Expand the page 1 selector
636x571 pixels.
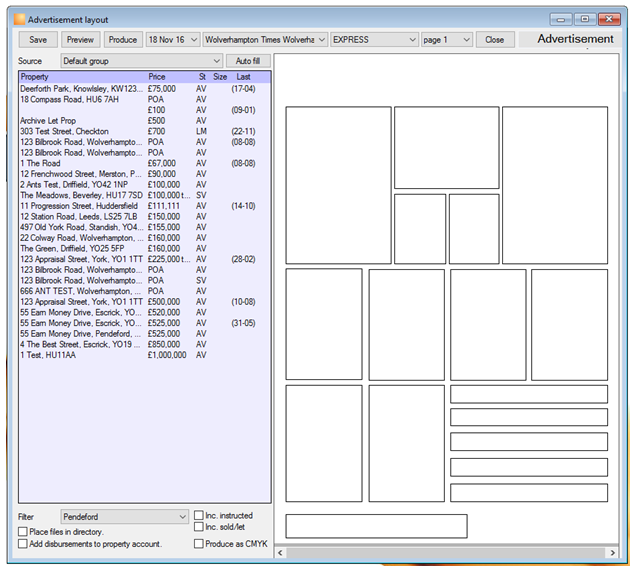click(447, 40)
